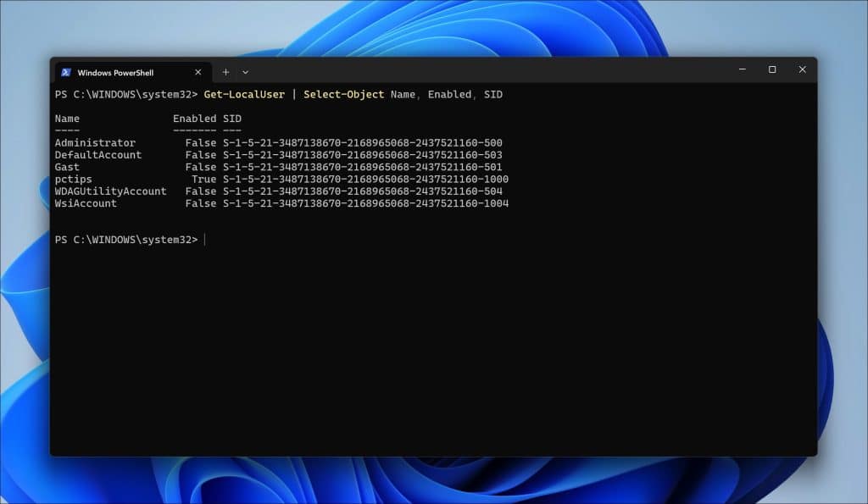Click the 'Name, Enabled, SID' argument text
This screenshot has width=868, height=504.
coord(447,95)
